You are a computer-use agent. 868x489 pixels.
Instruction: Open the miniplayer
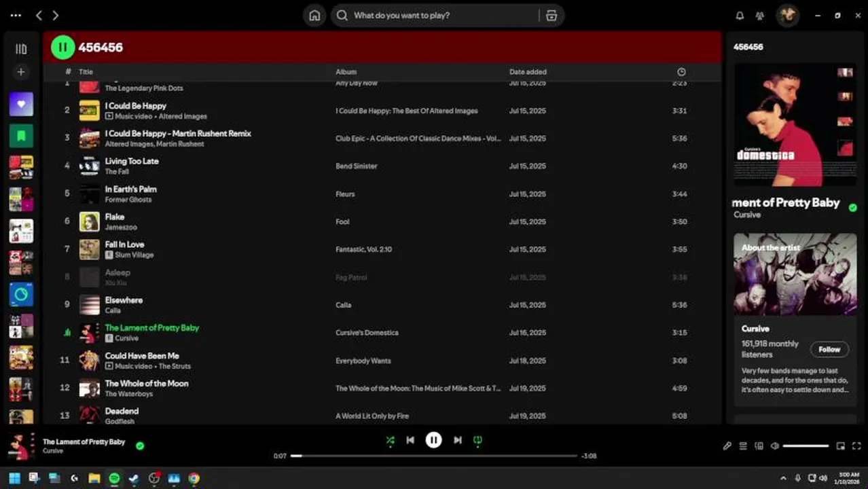pos(840,446)
